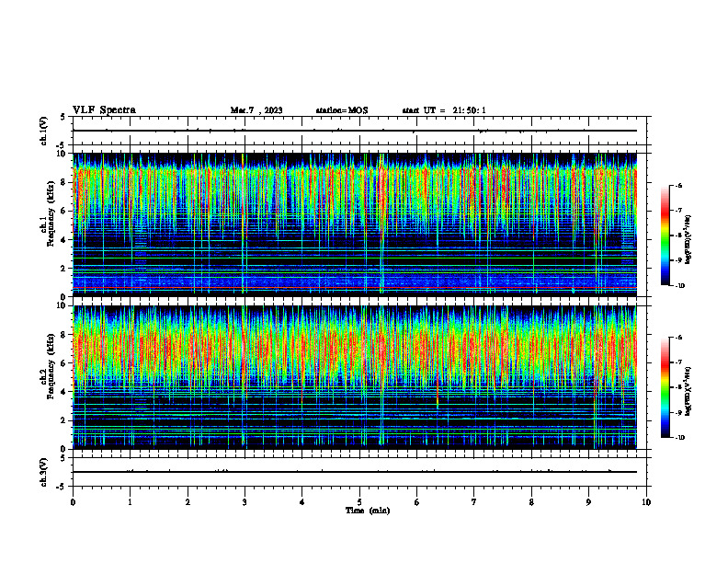Click the "0" time axis tick label
The height and width of the screenshot is (563, 728).
tap(73, 502)
